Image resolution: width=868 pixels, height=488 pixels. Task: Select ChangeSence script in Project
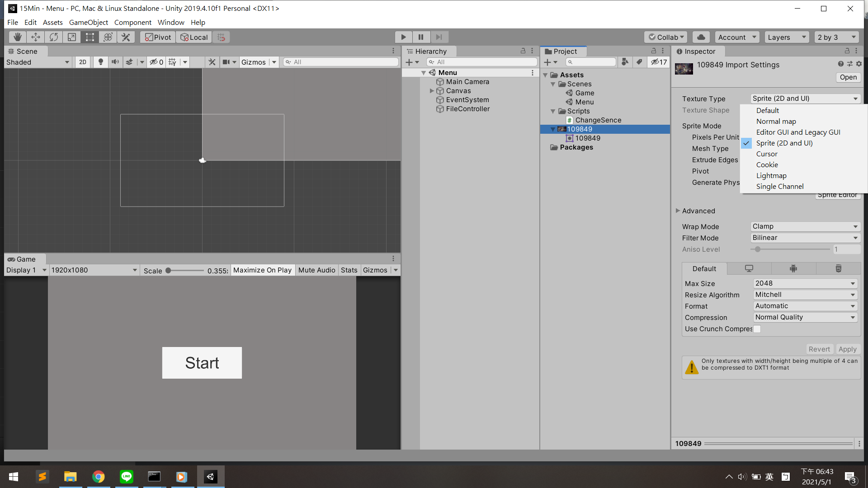click(x=598, y=120)
